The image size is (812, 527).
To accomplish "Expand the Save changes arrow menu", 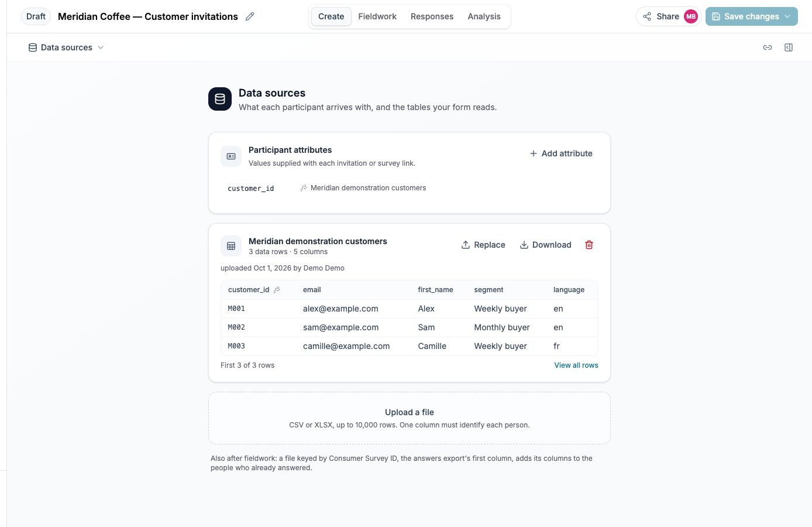I will [x=787, y=16].
